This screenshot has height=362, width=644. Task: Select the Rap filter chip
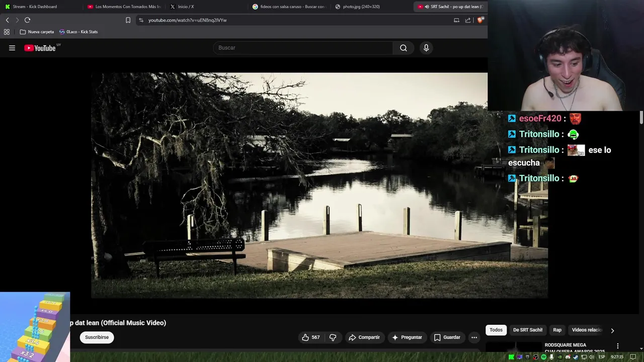557,330
